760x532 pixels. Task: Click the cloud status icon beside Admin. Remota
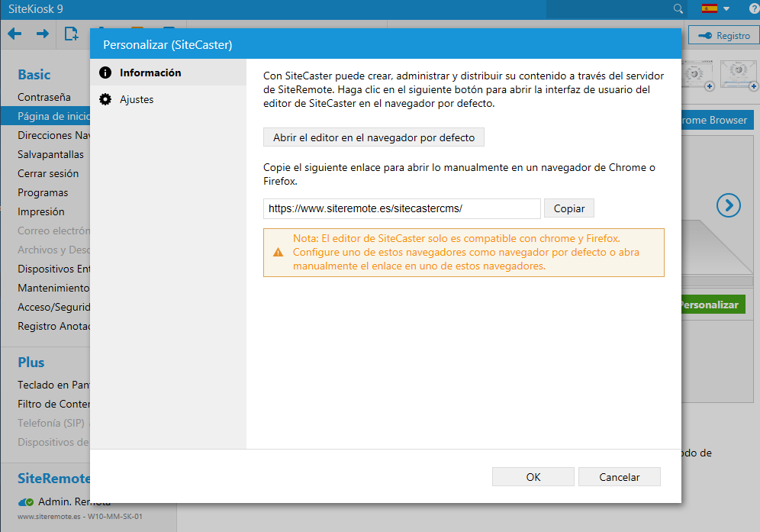click(x=25, y=502)
